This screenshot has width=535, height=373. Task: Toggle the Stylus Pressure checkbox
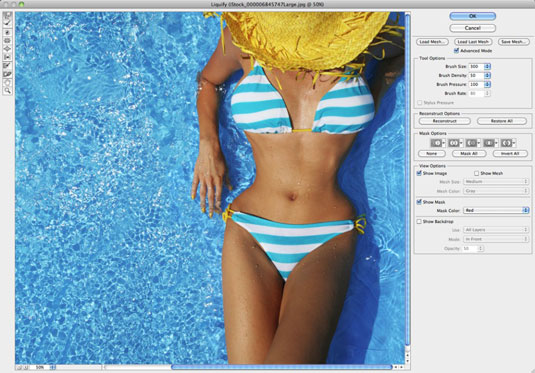(x=420, y=102)
